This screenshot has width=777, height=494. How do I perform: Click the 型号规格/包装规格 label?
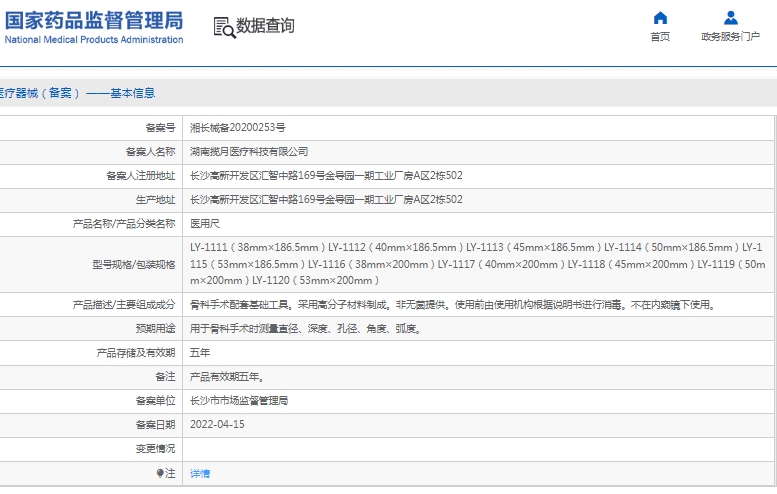134,265
